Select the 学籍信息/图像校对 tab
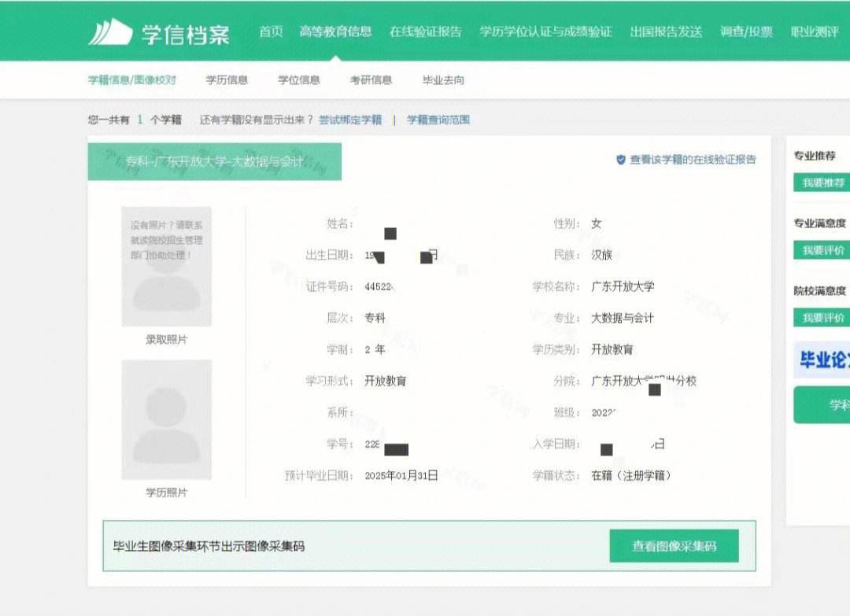Viewport: 850px width, 616px height. pos(132,79)
